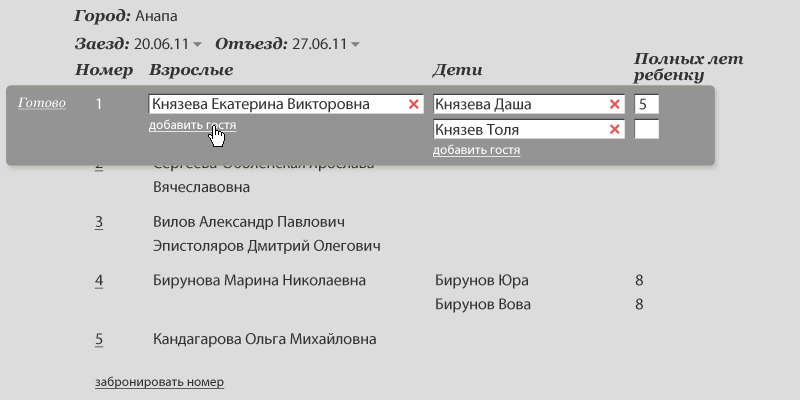
Task: Open room number 3 for editing
Action: [x=99, y=221]
